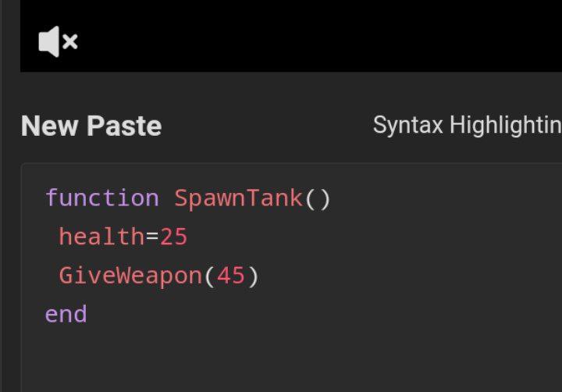Place cursor on the value 25
This screenshot has height=392, width=562.
(173, 237)
